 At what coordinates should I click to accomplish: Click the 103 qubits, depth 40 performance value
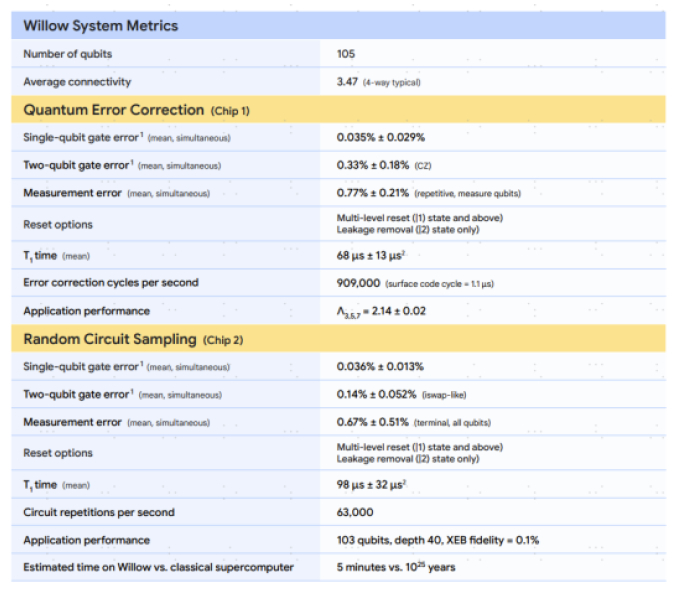tap(441, 540)
